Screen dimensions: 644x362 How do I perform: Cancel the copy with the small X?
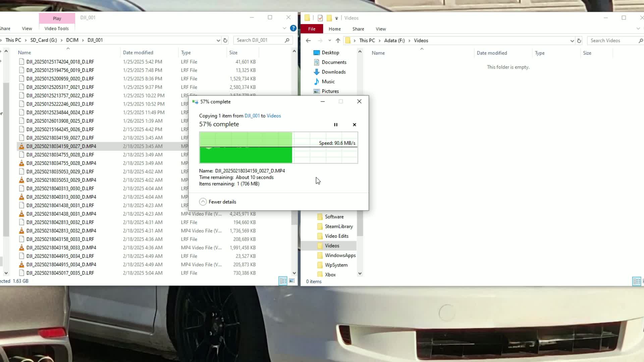[354, 125]
